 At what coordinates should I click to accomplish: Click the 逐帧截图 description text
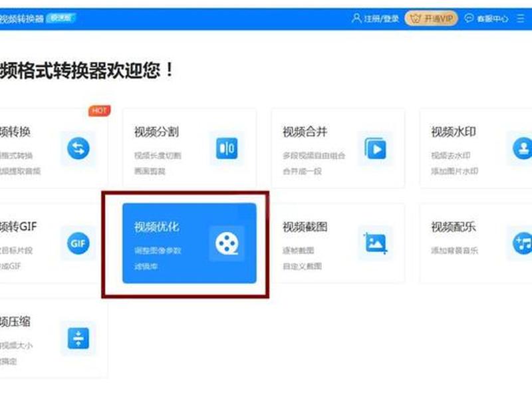[x=298, y=251]
